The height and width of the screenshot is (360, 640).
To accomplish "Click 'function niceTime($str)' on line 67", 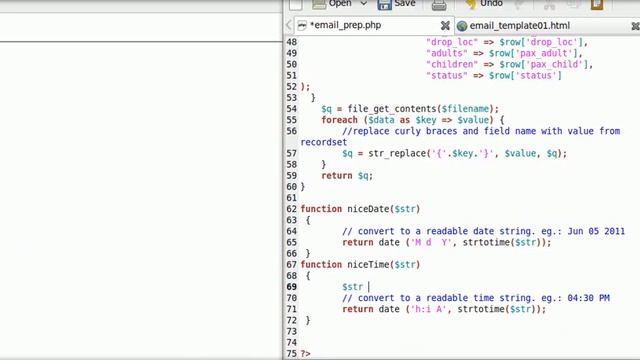I will (360, 264).
